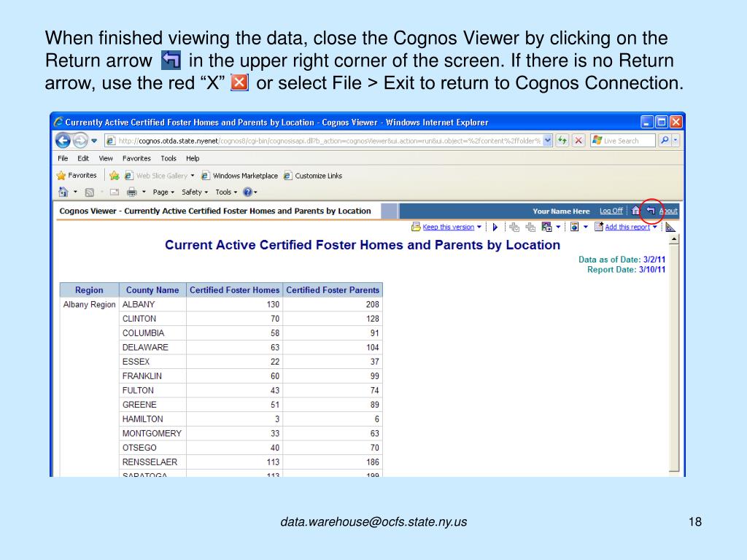
Task: Click the Internet Explorer Forward button
Action: point(80,141)
